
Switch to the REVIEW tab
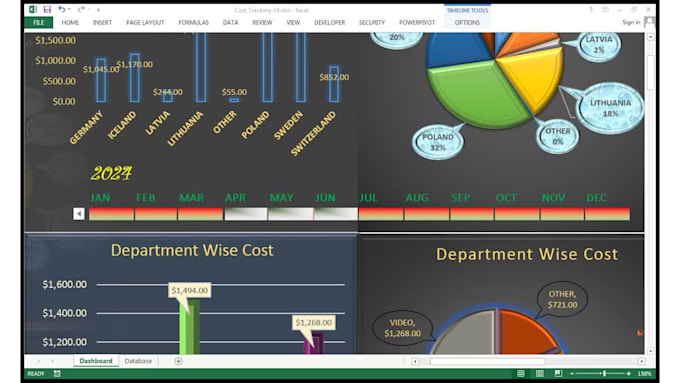[262, 23]
